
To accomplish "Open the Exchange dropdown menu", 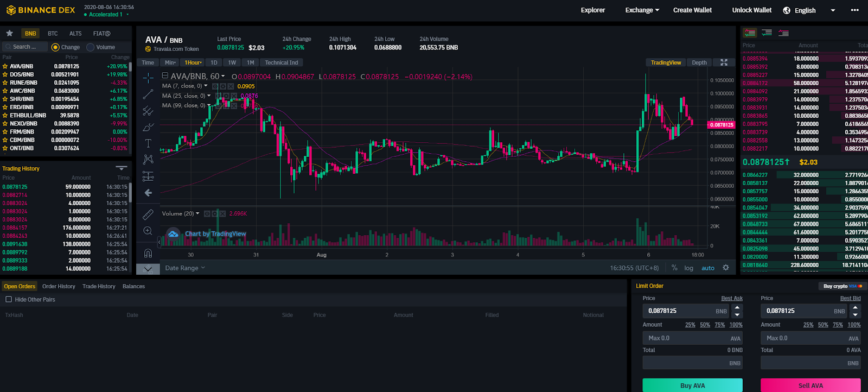I will click(642, 10).
